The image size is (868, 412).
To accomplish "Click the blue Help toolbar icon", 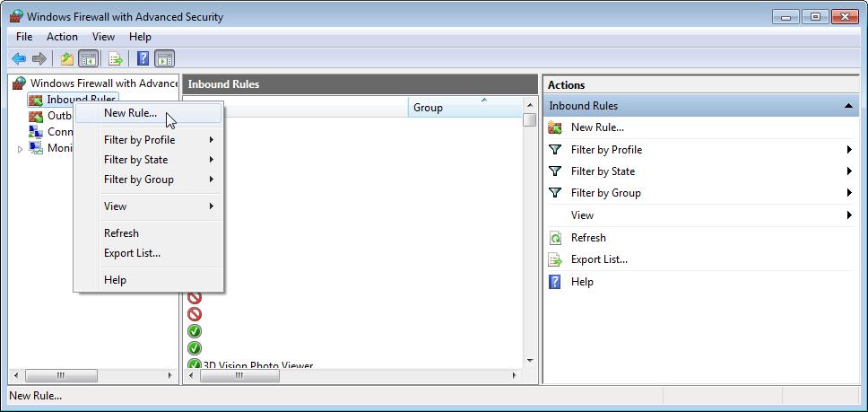I will pyautogui.click(x=143, y=58).
